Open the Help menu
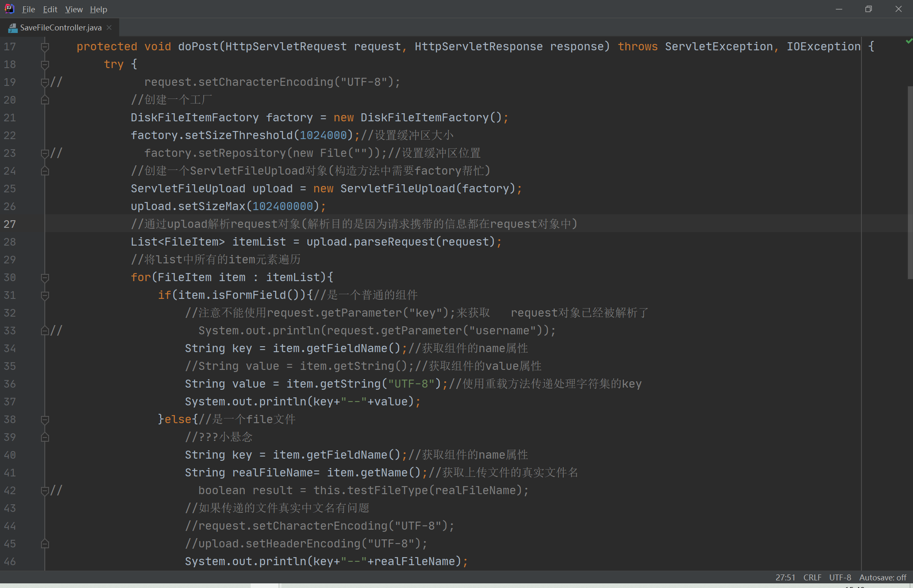913x588 pixels. [98, 9]
